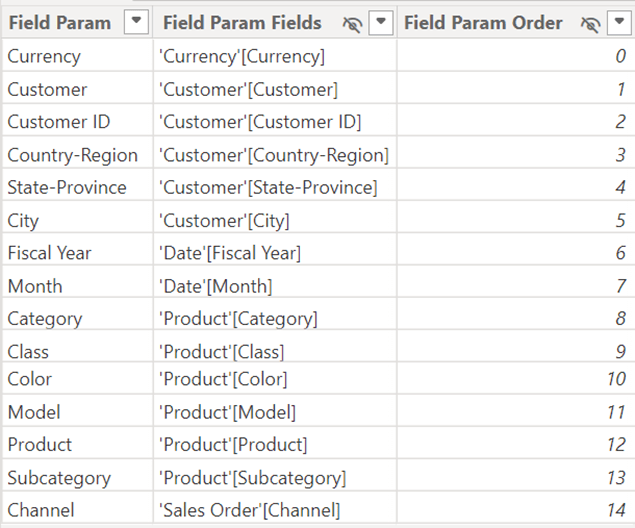Select the Color cell in Field Param
Viewport: 635px width, 528px height.
click(x=30, y=379)
